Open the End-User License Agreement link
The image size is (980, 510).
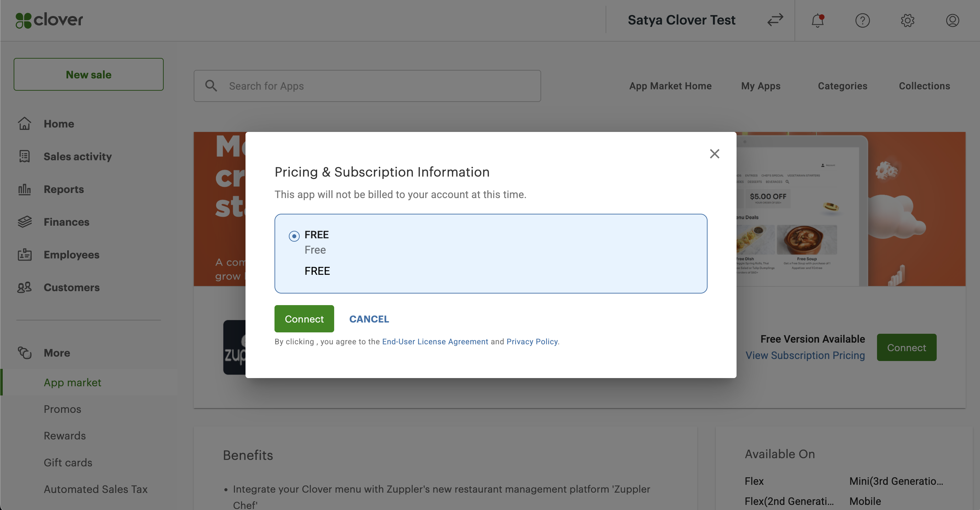point(435,342)
